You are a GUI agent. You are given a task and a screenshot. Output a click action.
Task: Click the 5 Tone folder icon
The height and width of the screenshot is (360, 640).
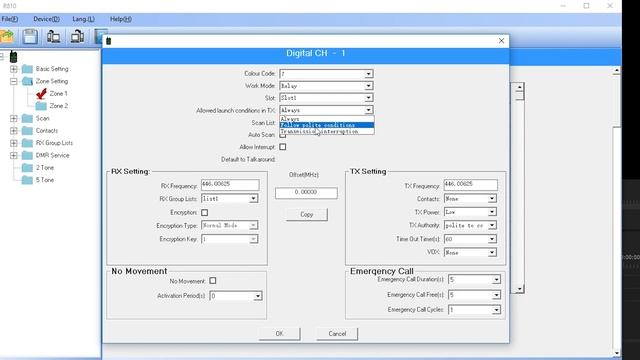coord(27,180)
